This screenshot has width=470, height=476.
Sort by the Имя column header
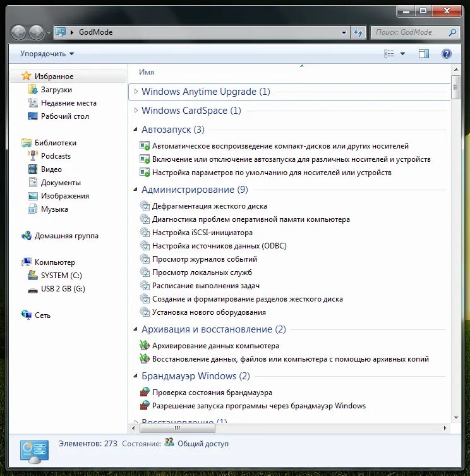[x=147, y=72]
